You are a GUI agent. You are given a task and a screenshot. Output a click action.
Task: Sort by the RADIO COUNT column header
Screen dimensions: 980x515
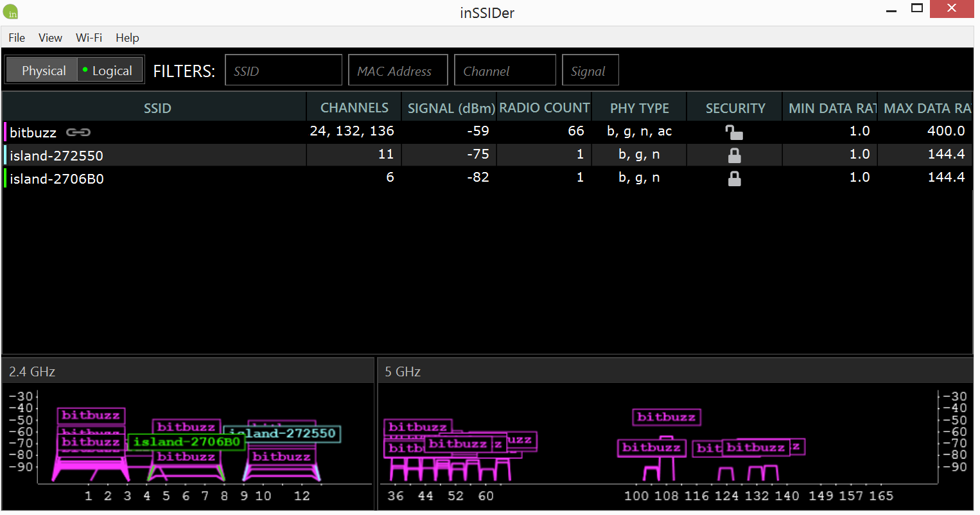coord(544,108)
